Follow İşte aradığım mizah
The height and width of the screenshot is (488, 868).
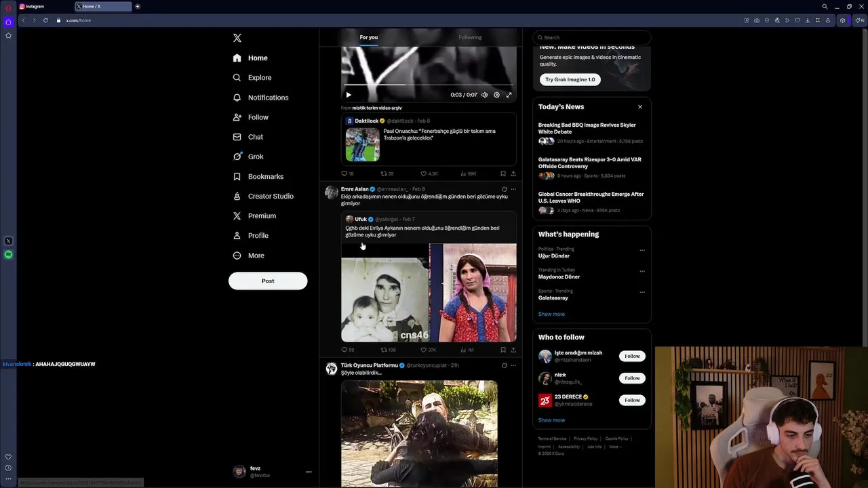point(632,356)
